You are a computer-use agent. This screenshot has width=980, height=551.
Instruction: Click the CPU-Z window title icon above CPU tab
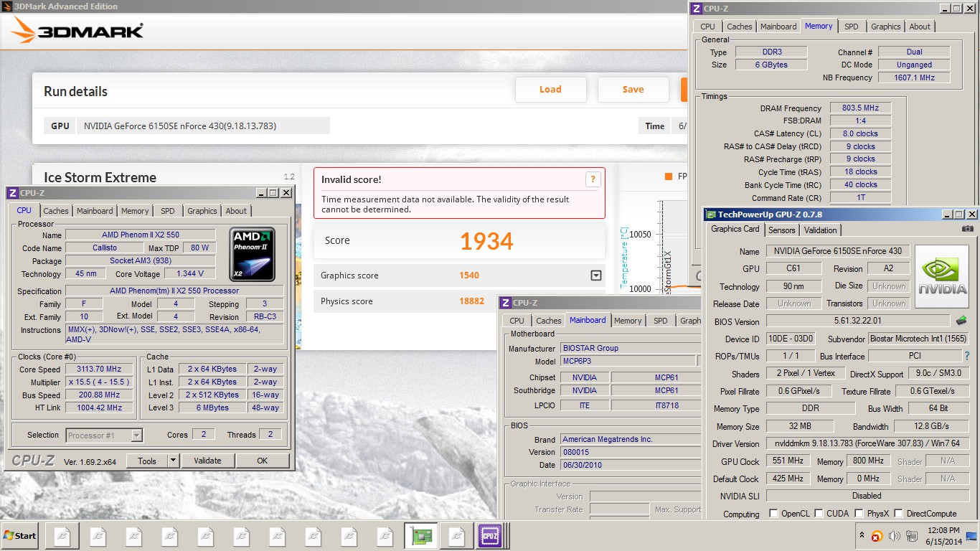pyautogui.click(x=14, y=193)
